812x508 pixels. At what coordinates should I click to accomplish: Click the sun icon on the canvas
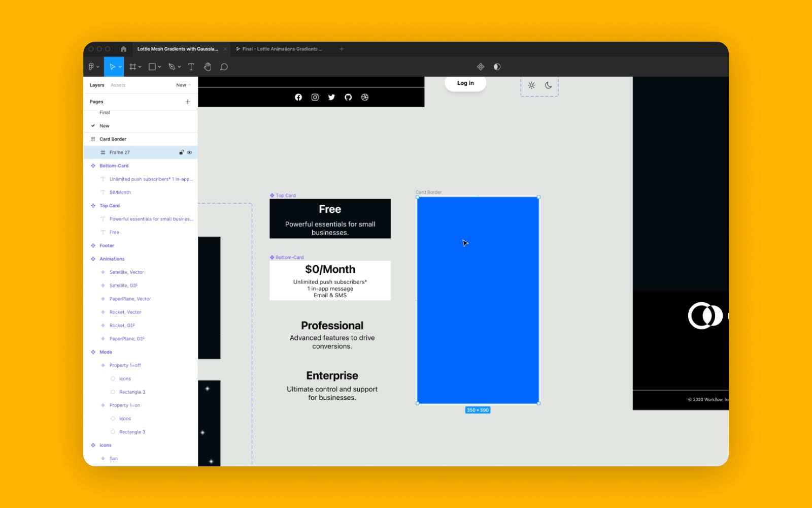(531, 85)
